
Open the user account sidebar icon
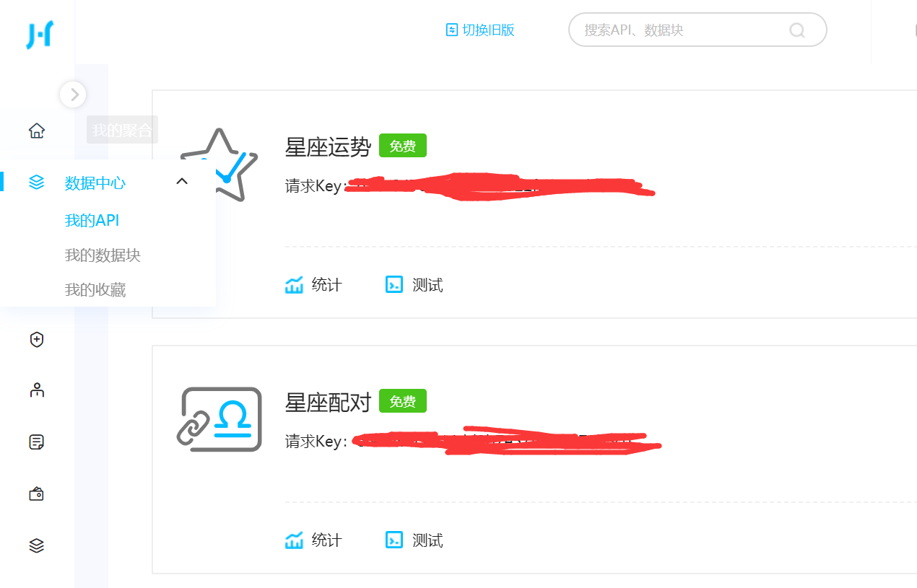pos(37,390)
